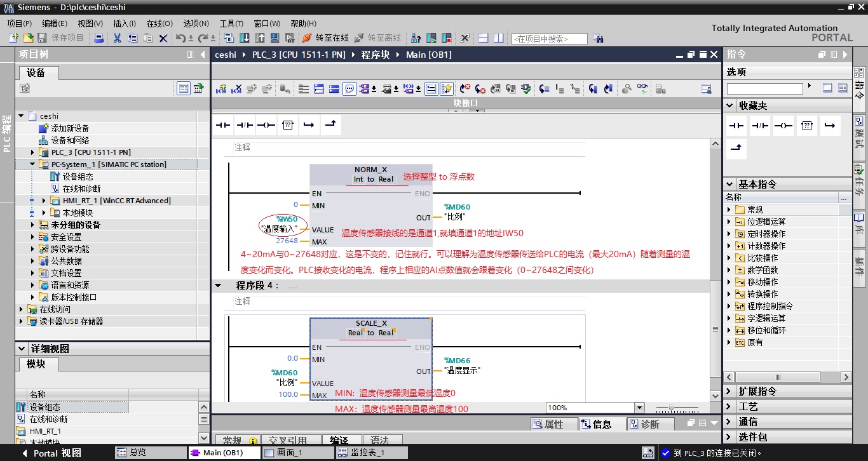Click the 转至在线 button
Screen dimensions: 868x461
coord(325,38)
